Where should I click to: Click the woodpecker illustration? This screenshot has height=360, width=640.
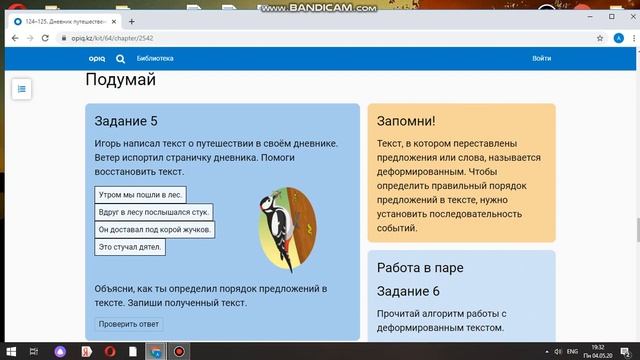287,229
